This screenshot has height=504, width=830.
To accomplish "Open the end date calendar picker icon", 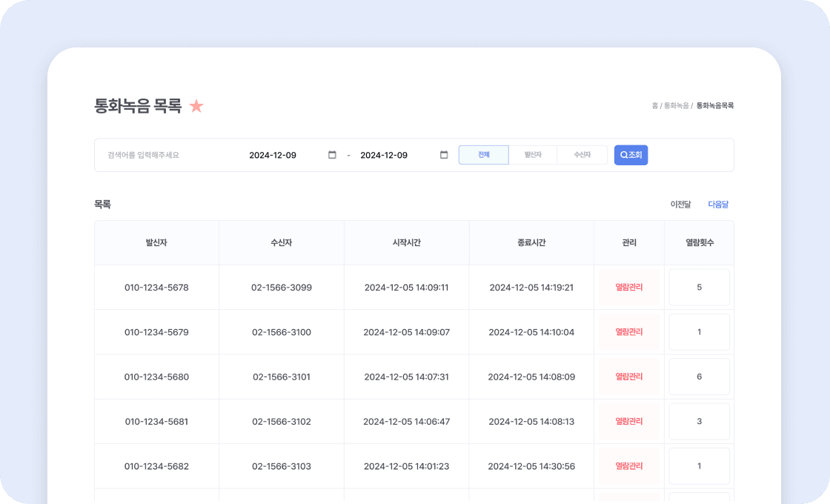I will (444, 155).
